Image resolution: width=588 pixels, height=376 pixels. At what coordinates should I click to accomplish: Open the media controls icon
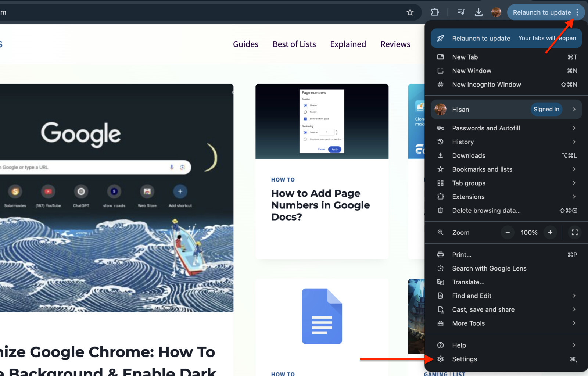461,12
